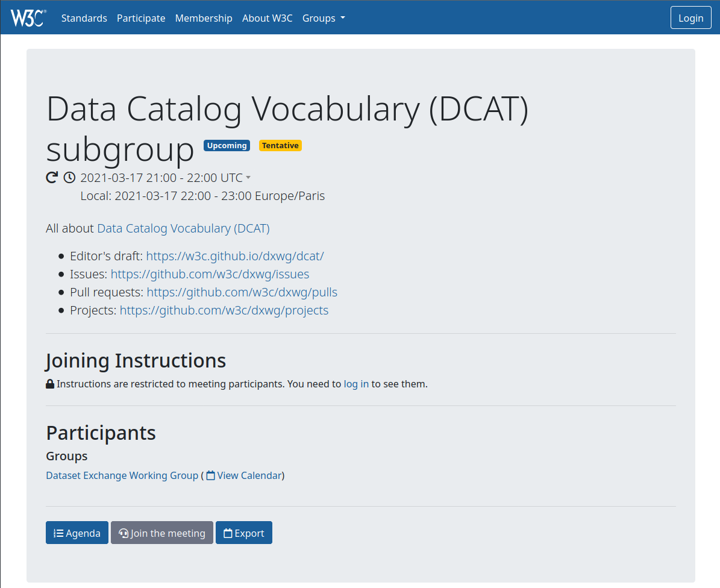Viewport: 720px width, 588px height.
Task: Click the W3C logo
Action: (28, 17)
